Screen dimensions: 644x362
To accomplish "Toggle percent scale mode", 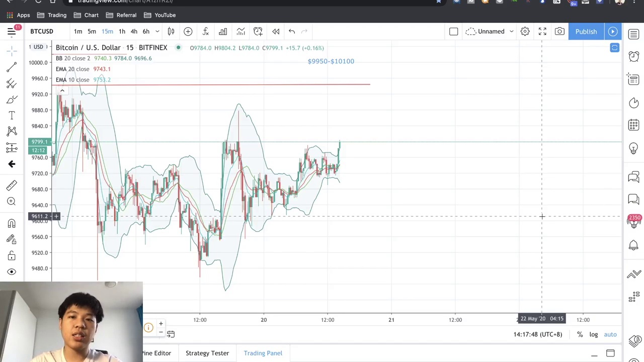I will coord(580,334).
